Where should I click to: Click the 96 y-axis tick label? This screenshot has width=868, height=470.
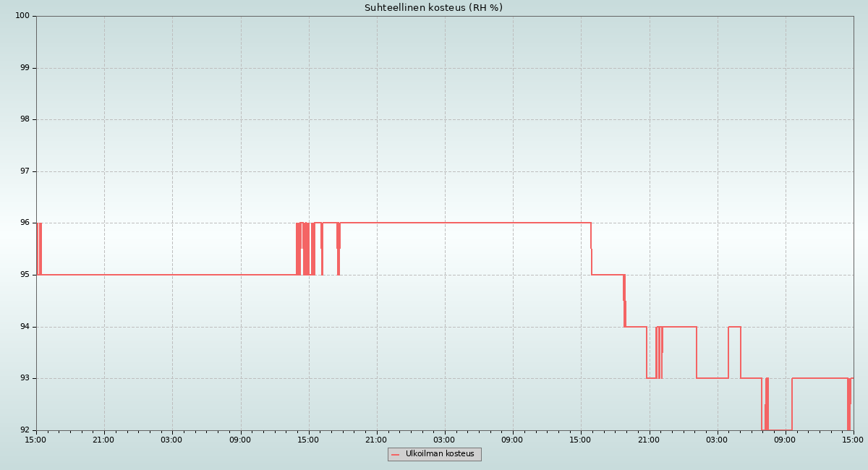pyautogui.click(x=25, y=223)
